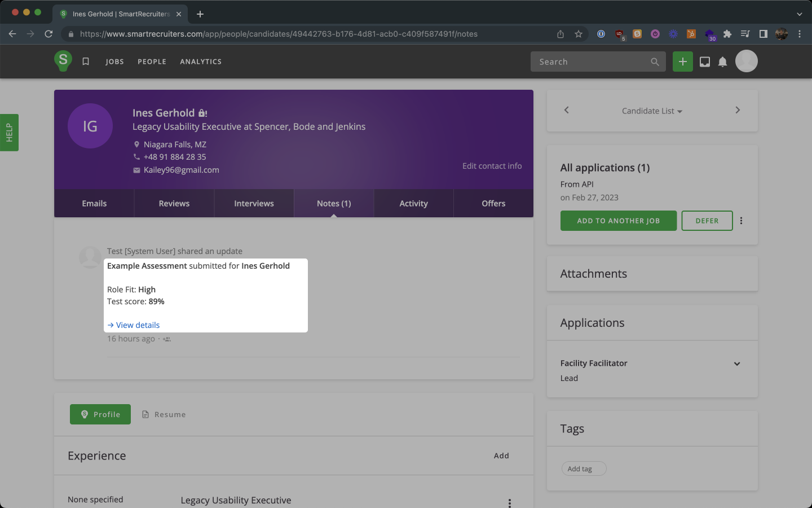This screenshot has height=508, width=812.
Task: Focus the Search input field
Action: (x=591, y=62)
